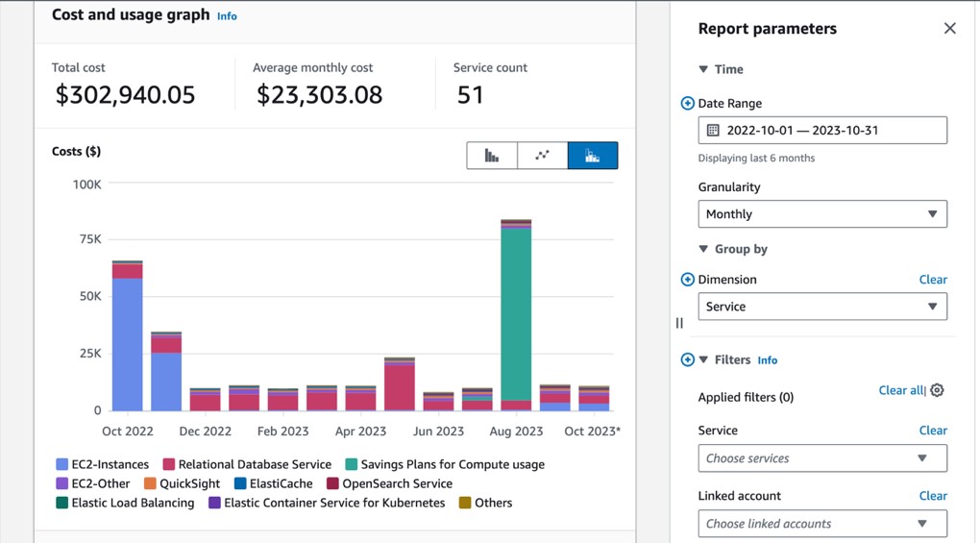The image size is (980, 543).
Task: Click the plus icon beside Filters
Action: tap(687, 360)
